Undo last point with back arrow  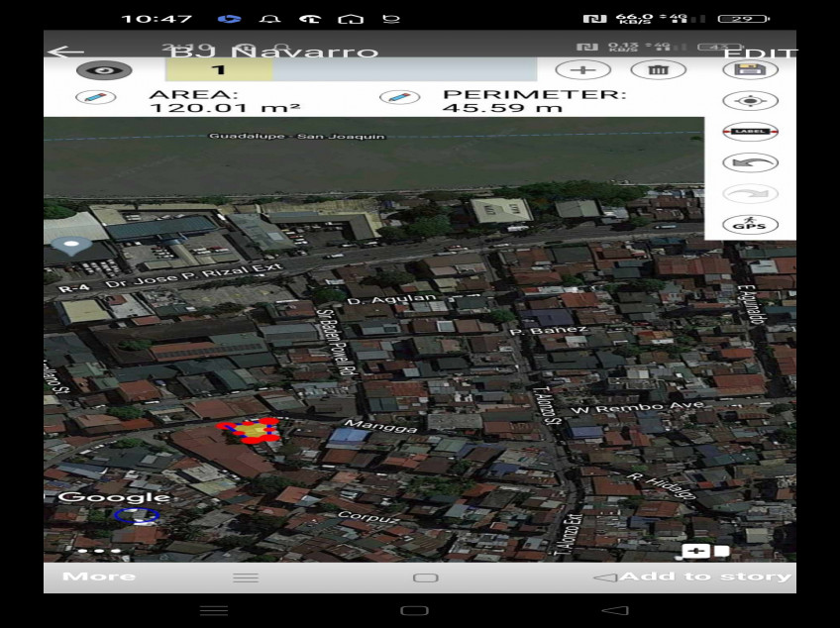point(750,162)
